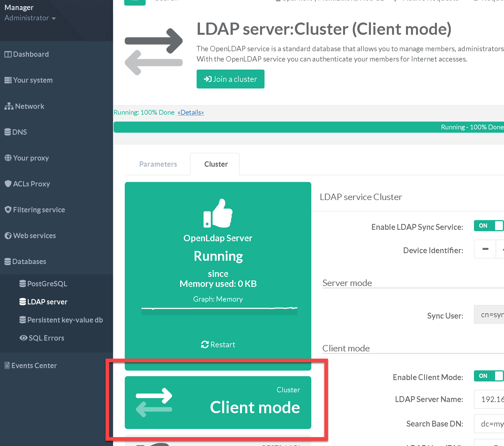Image resolution: width=504 pixels, height=446 pixels.
Task: Expand the Your system menu
Action: pos(33,80)
